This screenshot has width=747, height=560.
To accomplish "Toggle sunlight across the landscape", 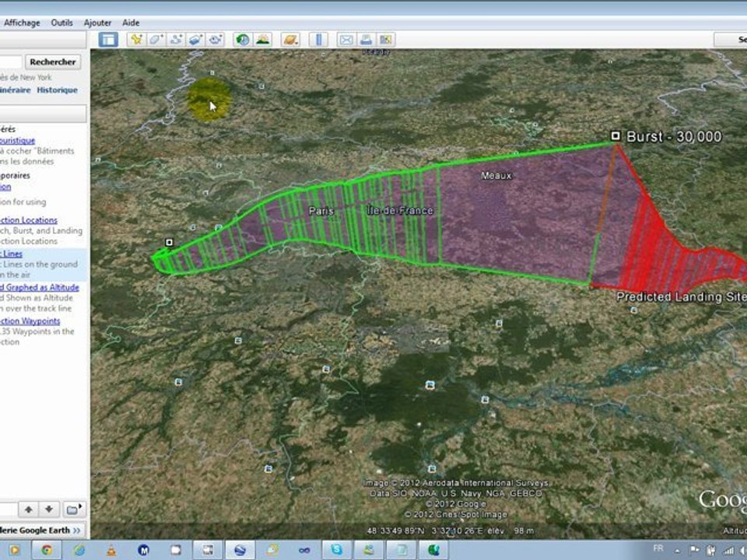I will [x=262, y=40].
